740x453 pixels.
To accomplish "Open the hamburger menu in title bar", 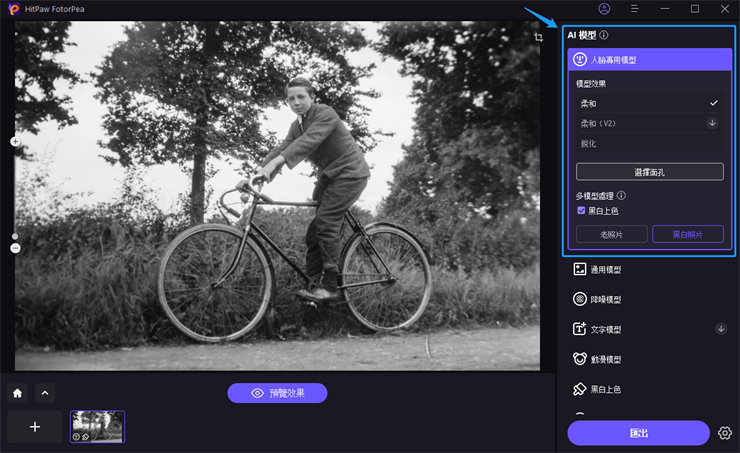I will [x=634, y=9].
